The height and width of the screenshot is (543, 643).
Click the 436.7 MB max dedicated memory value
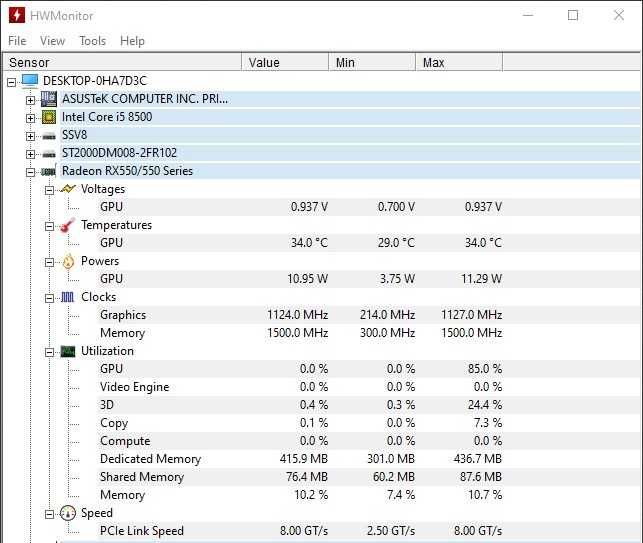(478, 459)
